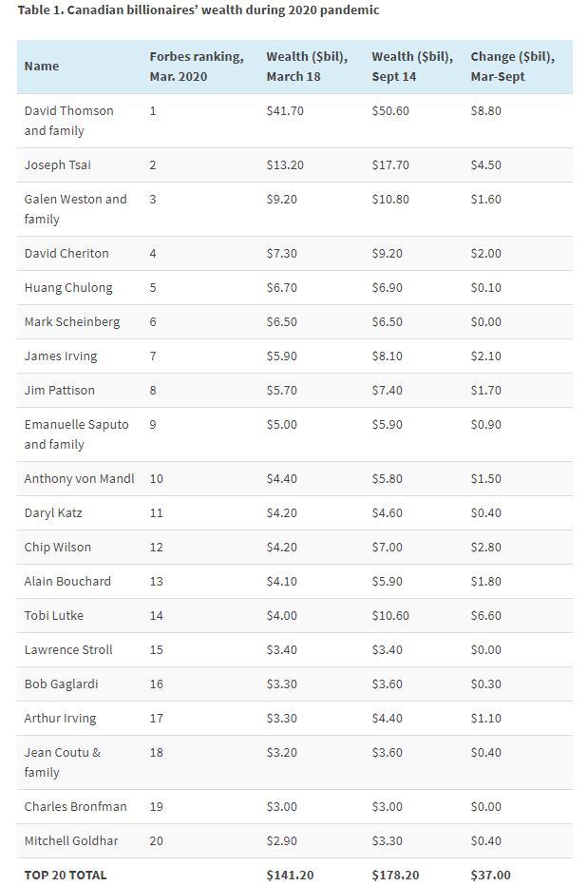Click the $8.80 change value
The width and height of the screenshot is (588, 886).
(485, 110)
